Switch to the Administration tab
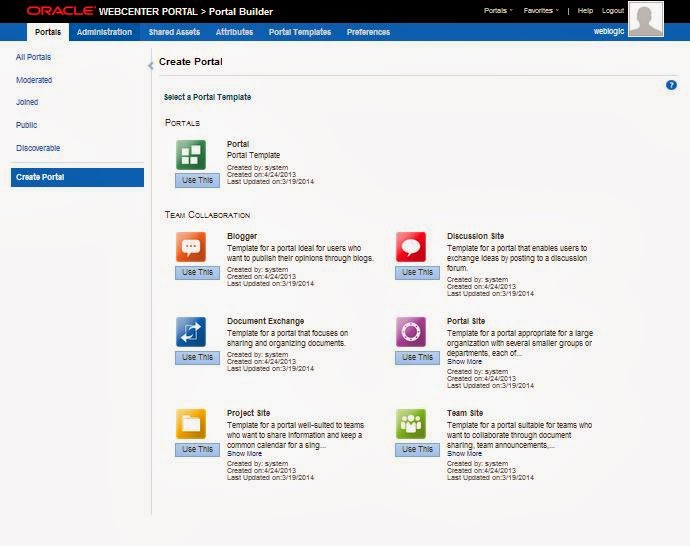This screenshot has height=546, width=690. [x=104, y=32]
